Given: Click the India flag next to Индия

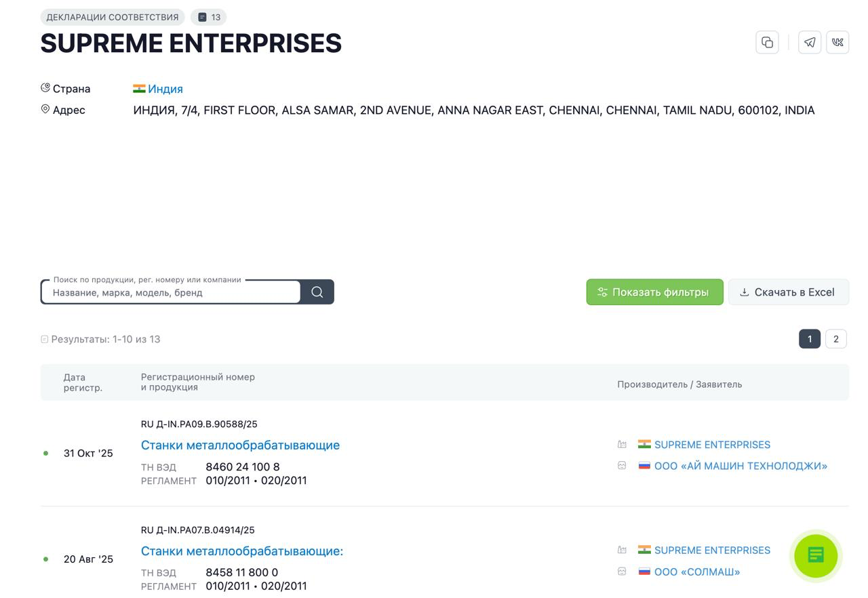Looking at the screenshot, I should coord(139,89).
